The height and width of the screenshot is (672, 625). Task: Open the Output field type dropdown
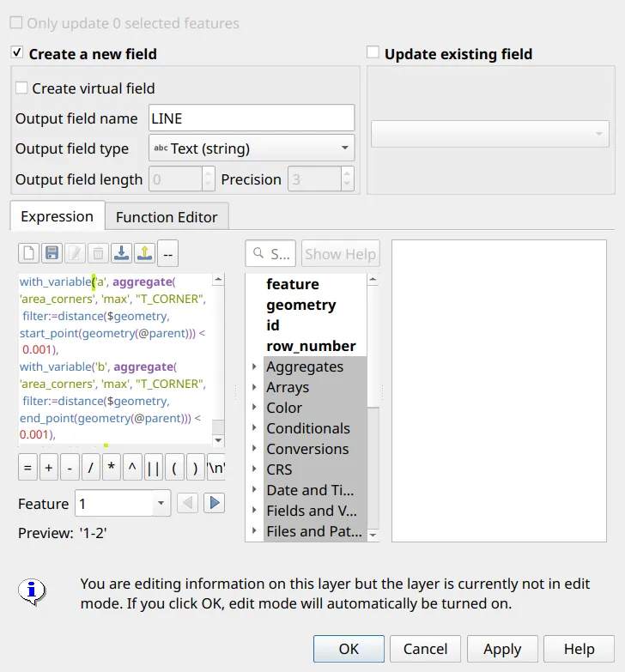tap(252, 148)
